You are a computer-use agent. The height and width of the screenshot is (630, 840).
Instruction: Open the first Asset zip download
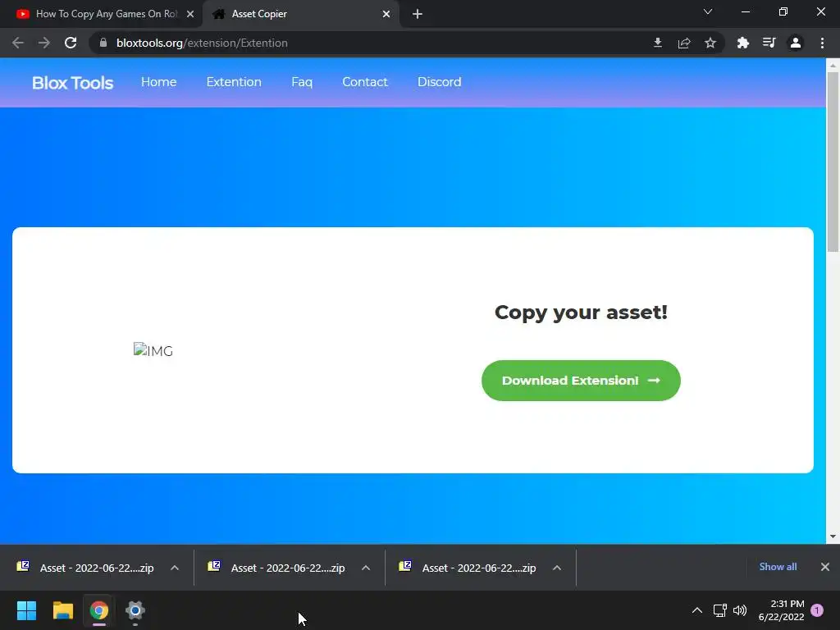(x=85, y=568)
